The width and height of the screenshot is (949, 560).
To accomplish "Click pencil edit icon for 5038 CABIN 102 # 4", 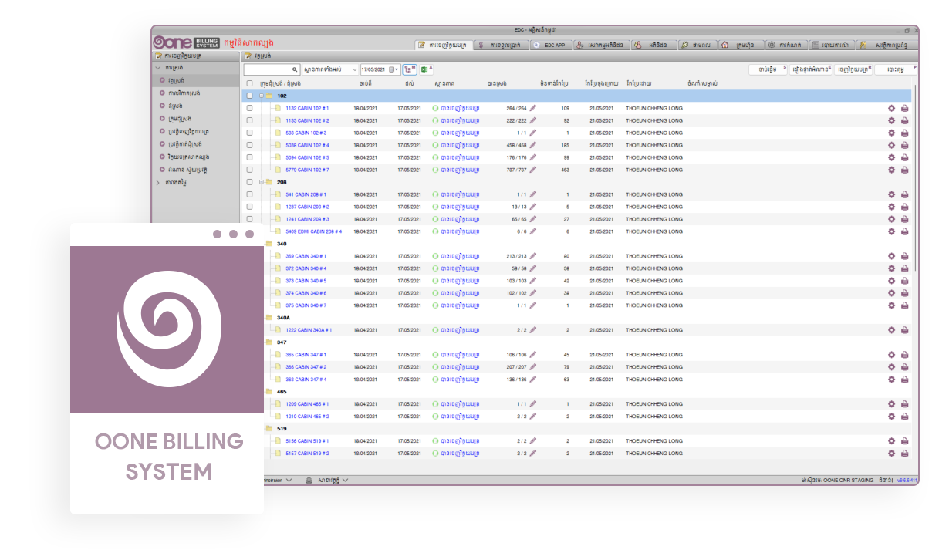I will pyautogui.click(x=532, y=145).
